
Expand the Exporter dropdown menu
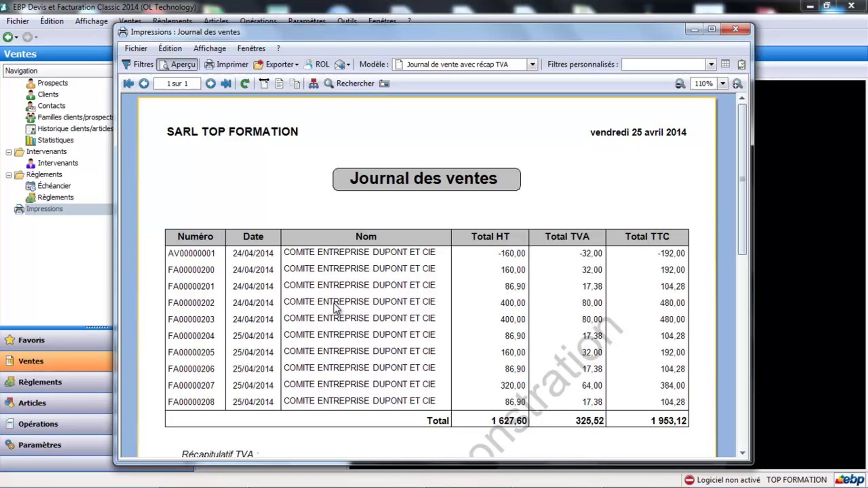coord(296,65)
